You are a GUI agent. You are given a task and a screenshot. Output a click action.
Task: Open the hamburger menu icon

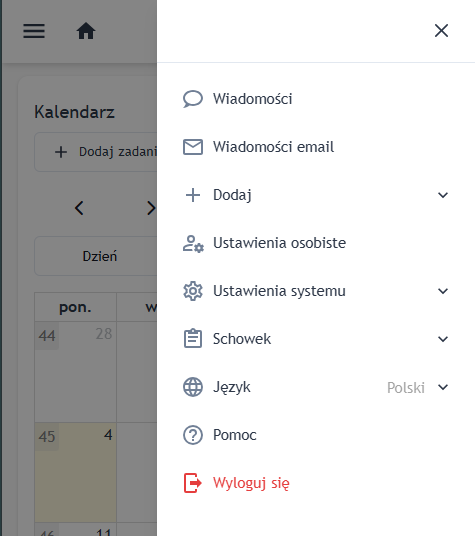34,31
